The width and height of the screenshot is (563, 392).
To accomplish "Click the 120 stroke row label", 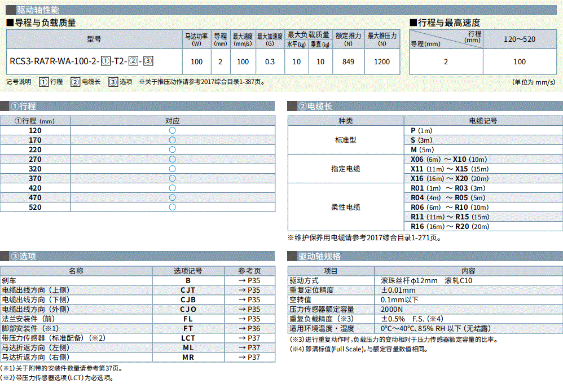I will click(x=35, y=131).
